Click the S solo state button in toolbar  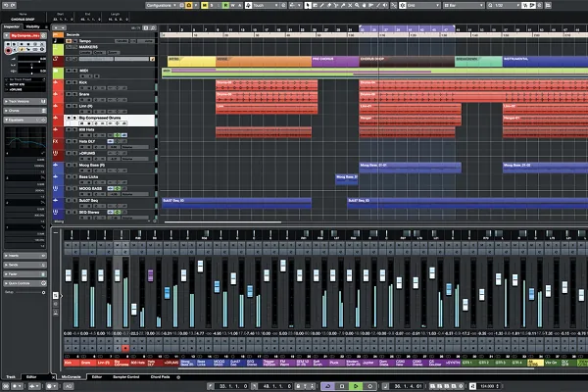pos(212,5)
